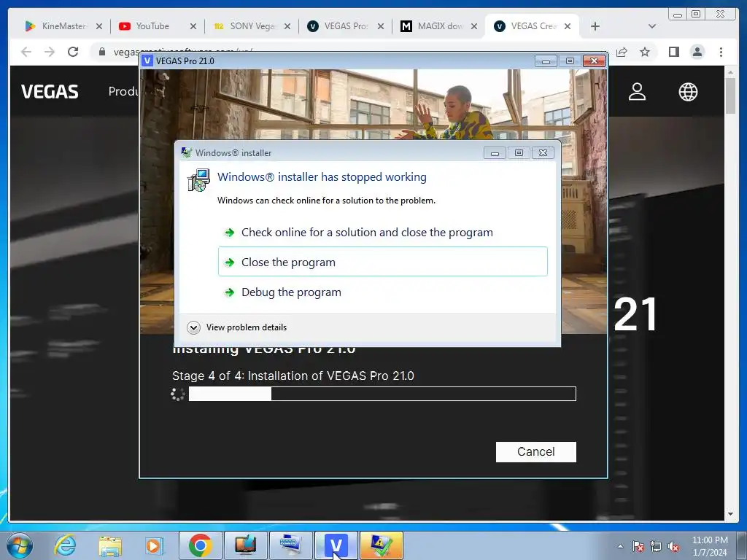Select the VEGAS installer taskbar button
The width and height of the screenshot is (747, 560).
336,545
